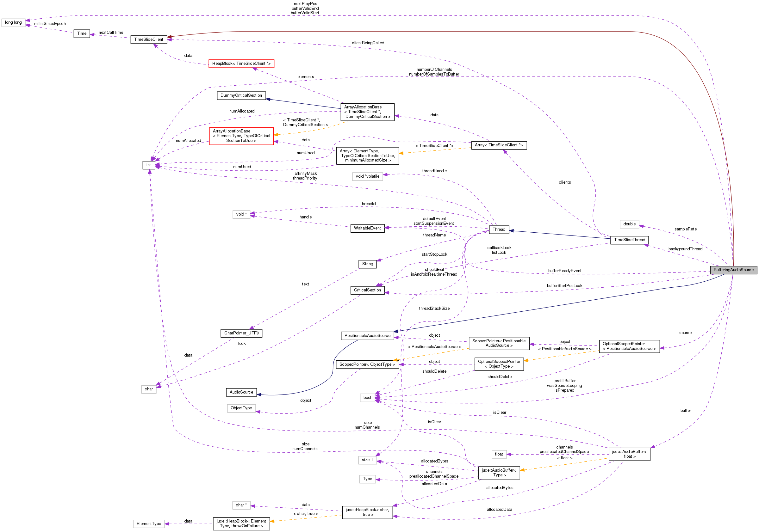Open the juce::AudioBuffer< Type > node
This screenshot has height=532, width=759.
(x=499, y=473)
